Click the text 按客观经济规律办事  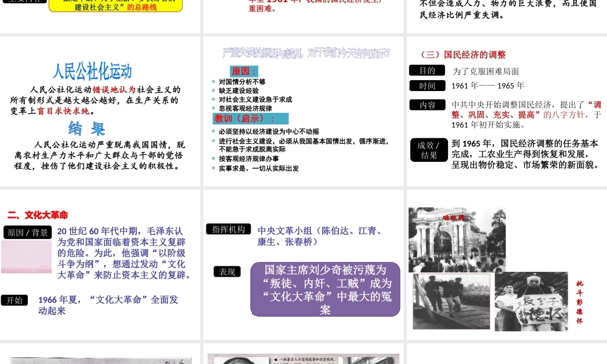pos(248,158)
